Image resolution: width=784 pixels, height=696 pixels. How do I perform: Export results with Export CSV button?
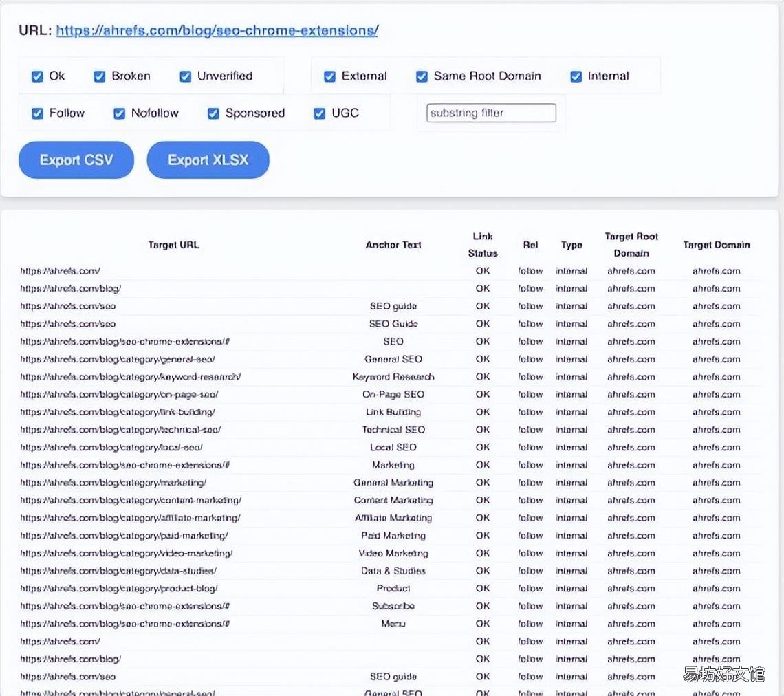click(76, 160)
